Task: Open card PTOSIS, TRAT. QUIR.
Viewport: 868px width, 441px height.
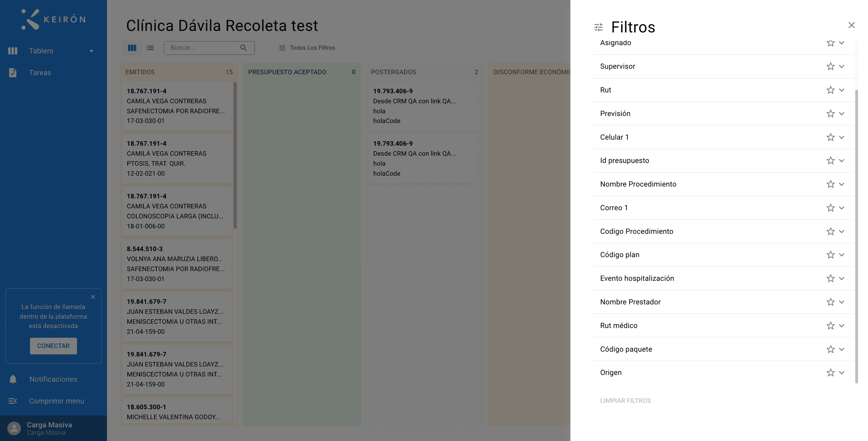Action: (177, 159)
